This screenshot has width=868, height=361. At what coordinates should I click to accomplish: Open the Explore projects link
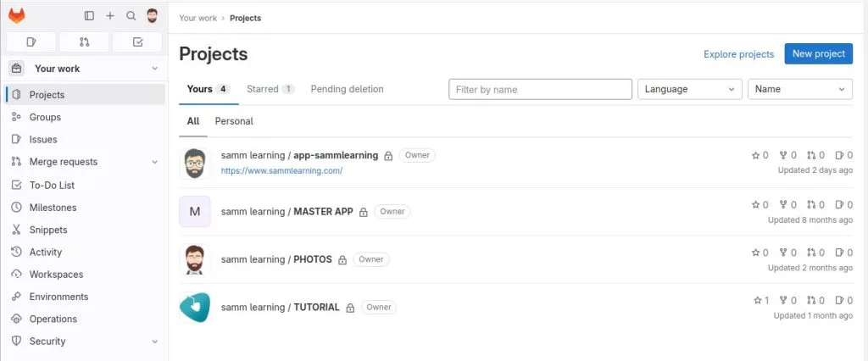click(738, 54)
